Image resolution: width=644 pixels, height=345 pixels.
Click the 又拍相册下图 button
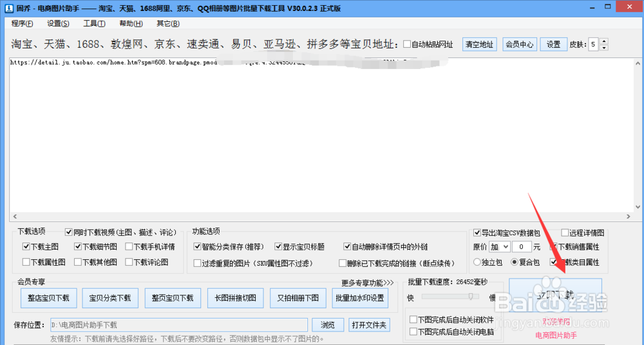298,298
